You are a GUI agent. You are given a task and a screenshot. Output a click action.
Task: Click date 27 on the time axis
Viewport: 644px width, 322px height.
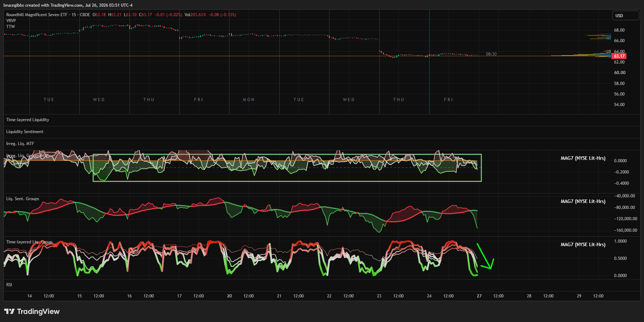[479, 296]
